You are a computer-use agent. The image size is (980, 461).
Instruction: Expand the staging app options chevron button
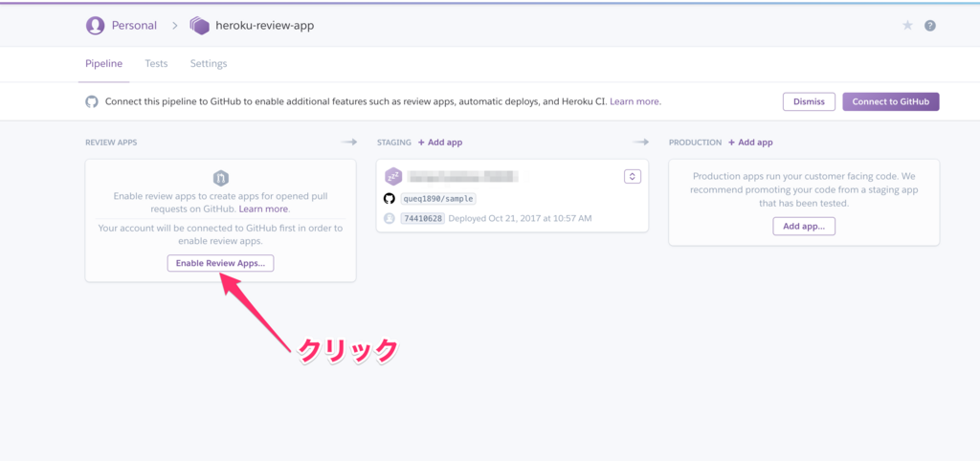coord(633,177)
